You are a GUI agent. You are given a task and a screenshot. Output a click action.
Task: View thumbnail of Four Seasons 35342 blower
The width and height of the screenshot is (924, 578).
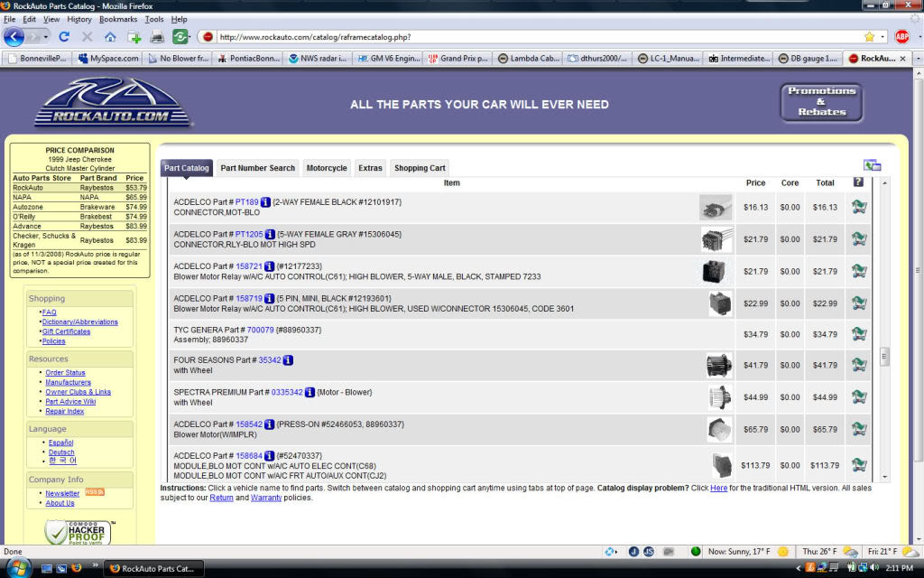click(x=719, y=366)
